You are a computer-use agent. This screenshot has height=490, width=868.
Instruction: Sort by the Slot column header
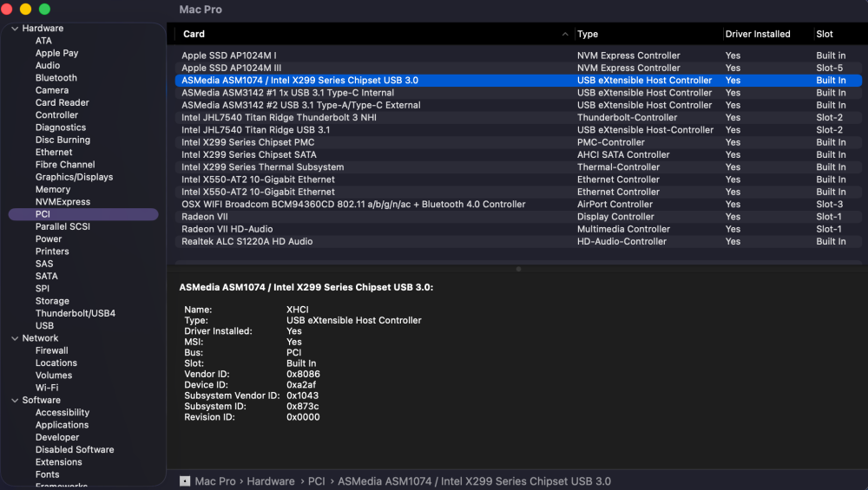(x=825, y=35)
